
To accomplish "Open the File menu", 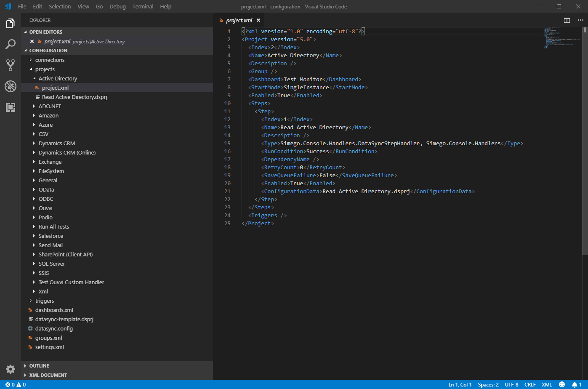I will tap(22, 6).
